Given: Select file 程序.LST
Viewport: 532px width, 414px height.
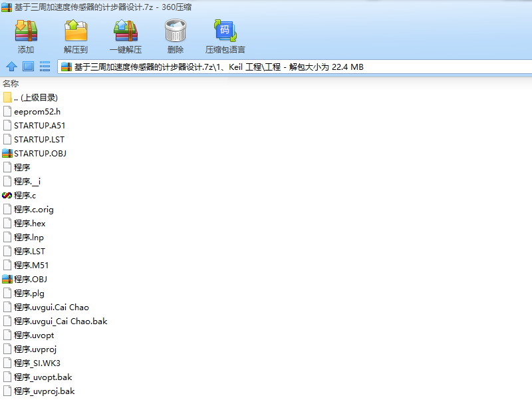Looking at the screenshot, I should click(x=24, y=252).
